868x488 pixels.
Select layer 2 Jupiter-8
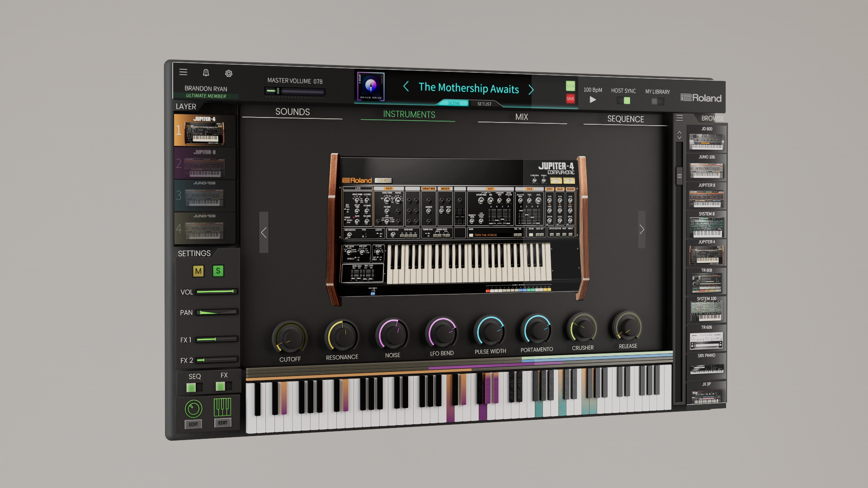click(x=205, y=163)
